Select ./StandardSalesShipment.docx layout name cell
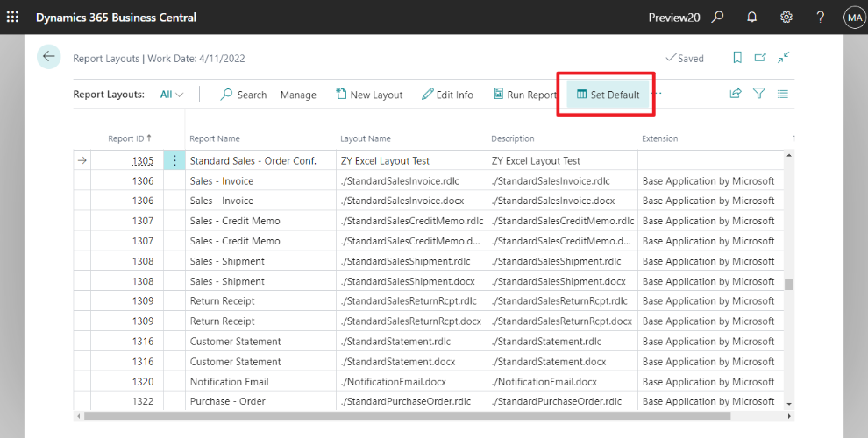868x438 pixels. point(411,281)
